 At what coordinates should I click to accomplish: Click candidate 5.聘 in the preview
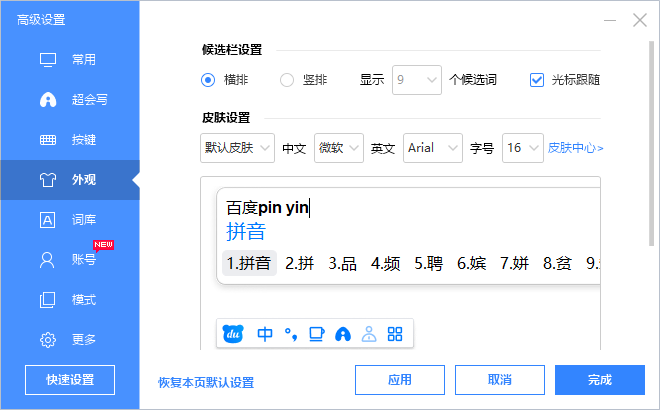coord(428,264)
